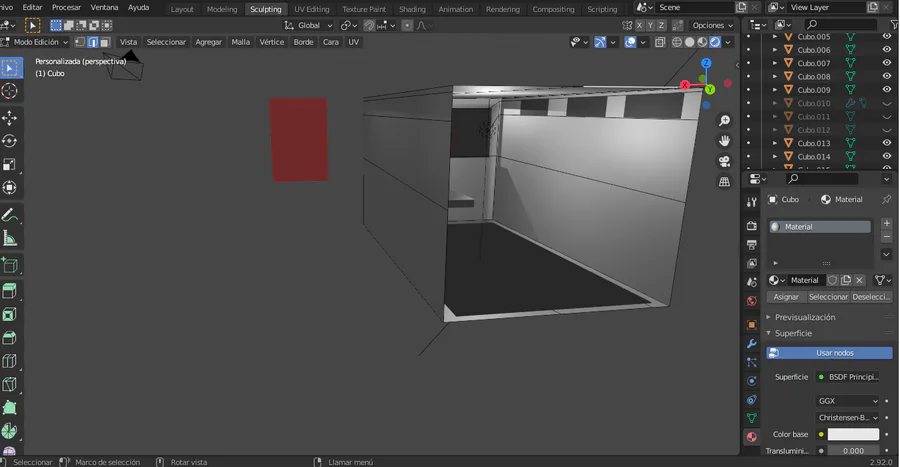Hide Cubo.007 with its eye icon
The height and width of the screenshot is (467, 900).
887,63
